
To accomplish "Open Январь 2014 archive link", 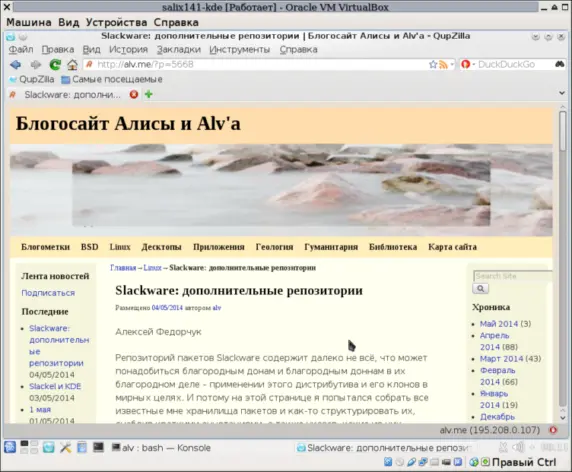I will [494, 399].
